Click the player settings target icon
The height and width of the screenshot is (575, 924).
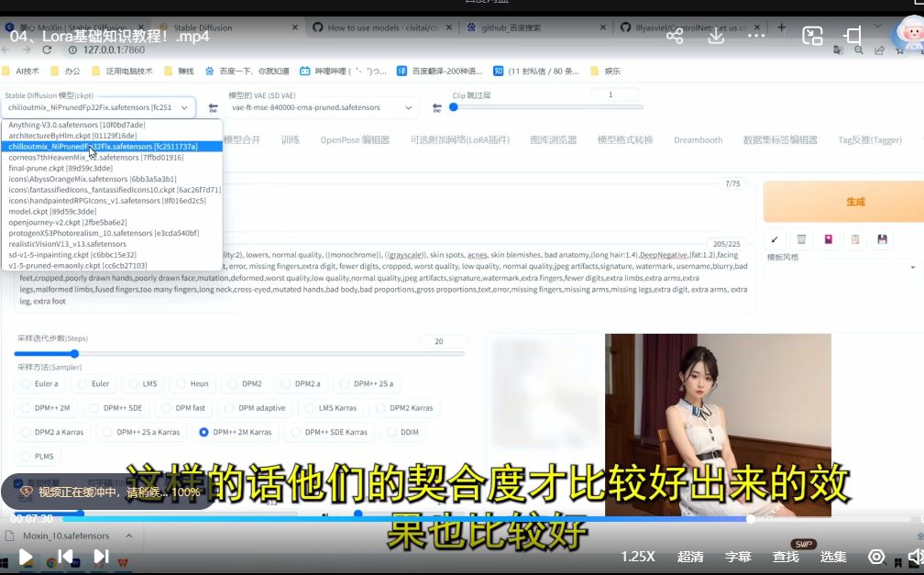(876, 557)
